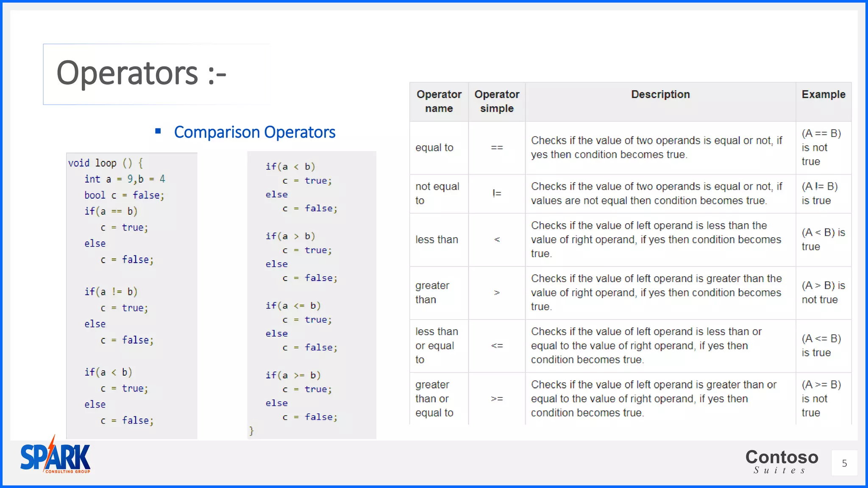Click the >= symbol in the table
Screen dimensions: 868x488
[x=497, y=399]
